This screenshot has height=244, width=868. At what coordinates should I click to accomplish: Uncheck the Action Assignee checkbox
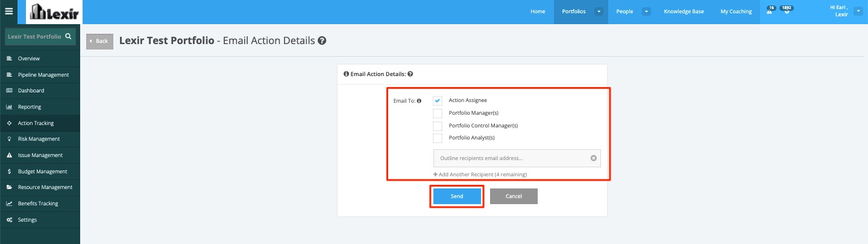(x=438, y=100)
